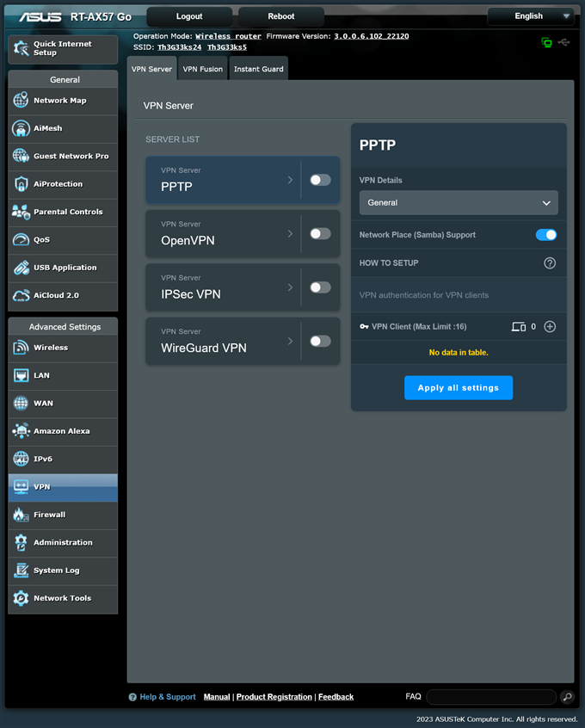585x728 pixels.
Task: Open the VPN Details General dropdown
Action: [459, 203]
